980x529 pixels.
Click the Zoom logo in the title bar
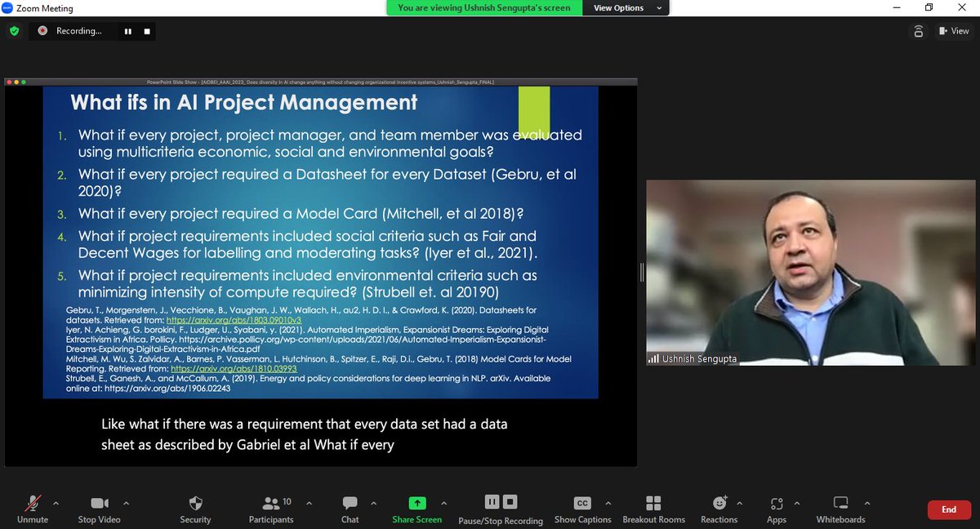tap(8, 8)
